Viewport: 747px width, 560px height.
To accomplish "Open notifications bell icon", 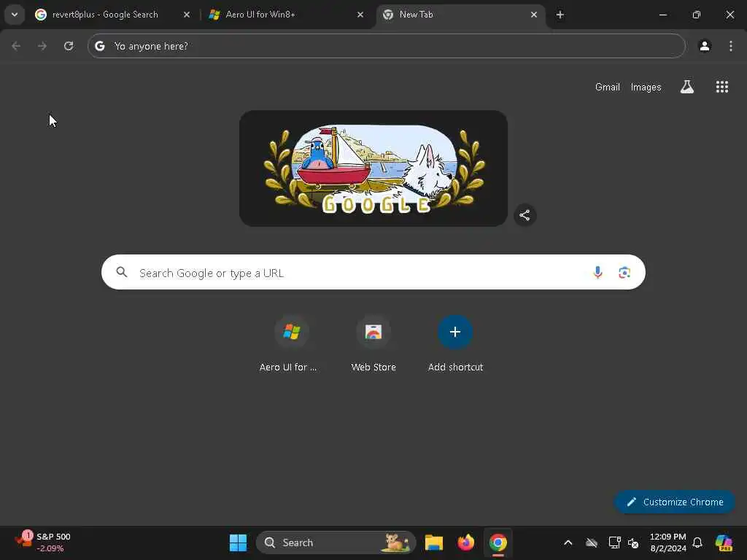I will coord(697,542).
